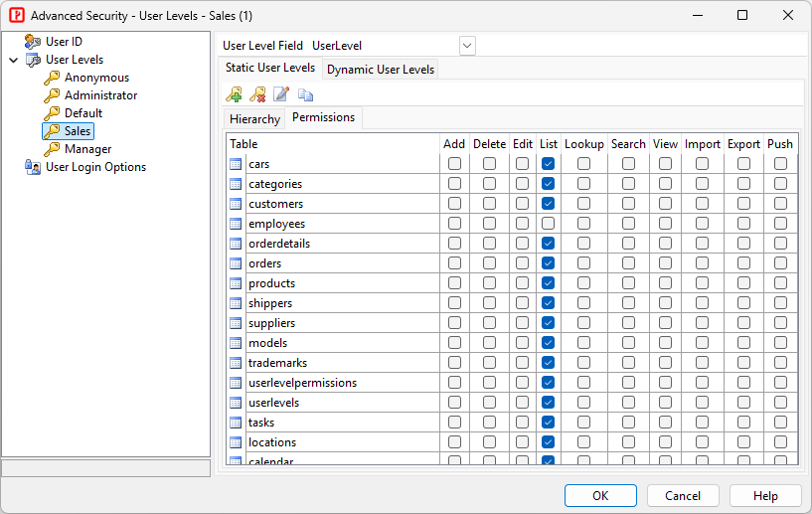Viewport: 812px width, 514px height.
Task: Choose the Manager user level
Action: click(x=87, y=149)
